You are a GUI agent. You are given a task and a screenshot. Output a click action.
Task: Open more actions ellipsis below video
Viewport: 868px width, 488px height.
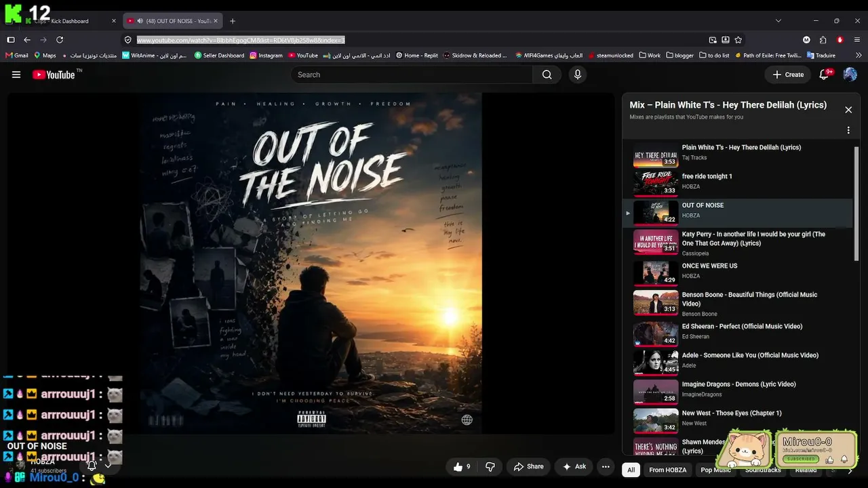point(606,466)
